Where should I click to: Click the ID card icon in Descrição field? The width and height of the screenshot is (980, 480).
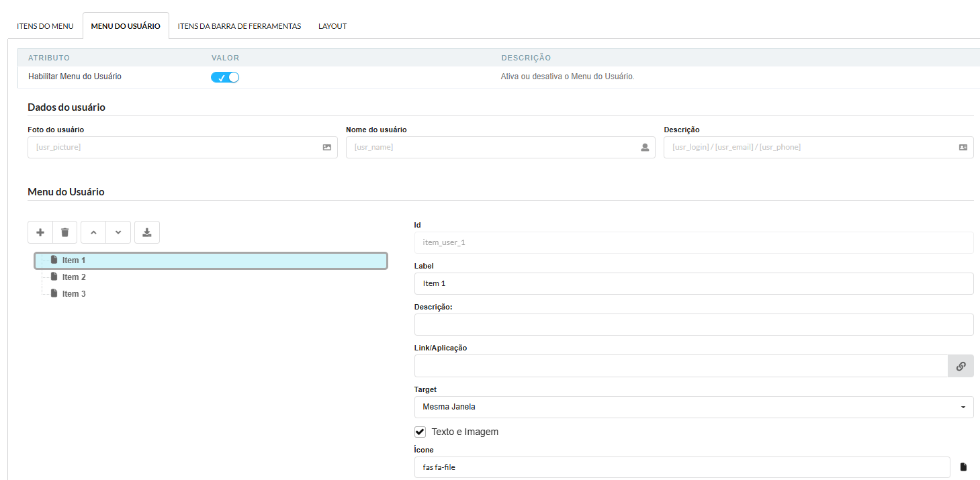pyautogui.click(x=963, y=147)
